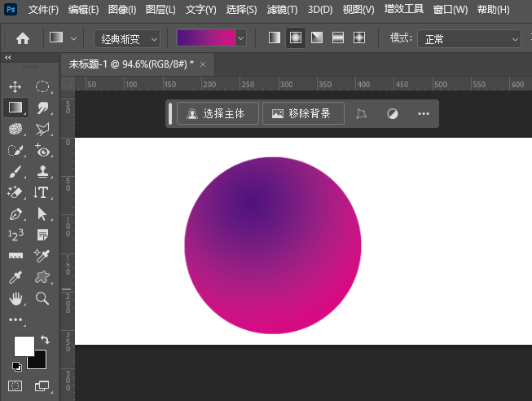The image size is (532, 401).
Task: Select the Smudge tool
Action: 42,108
